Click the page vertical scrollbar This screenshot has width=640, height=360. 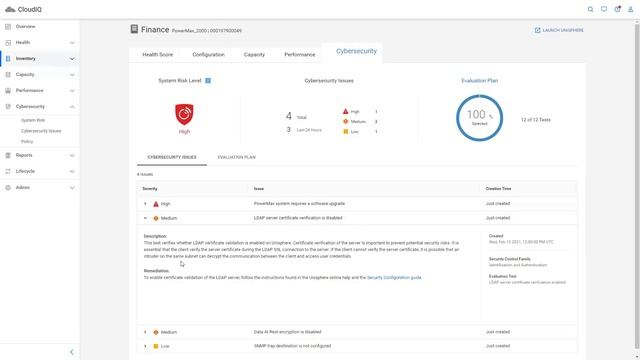click(x=637, y=188)
